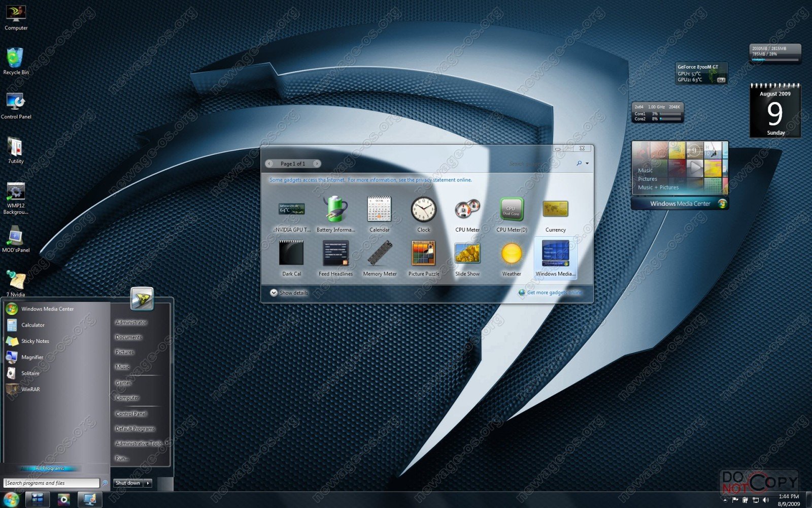Select the CPU Meter(D) dual core gadget
Screen dimensions: 812x508
512,213
